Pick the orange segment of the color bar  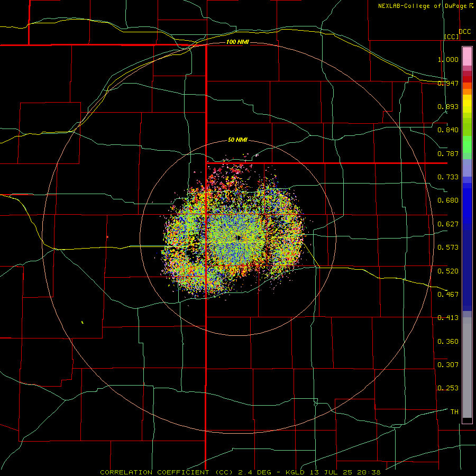coord(467,91)
